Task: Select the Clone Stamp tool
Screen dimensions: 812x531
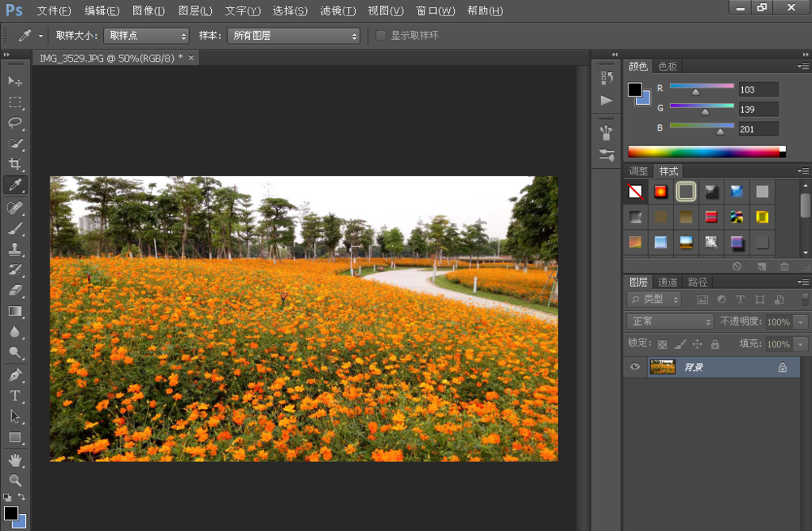Action: point(15,248)
